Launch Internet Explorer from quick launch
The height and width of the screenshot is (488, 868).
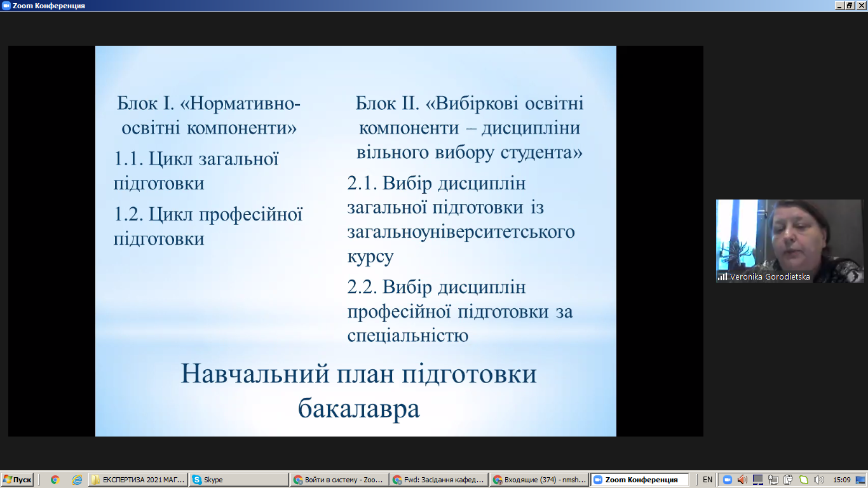[x=77, y=480]
